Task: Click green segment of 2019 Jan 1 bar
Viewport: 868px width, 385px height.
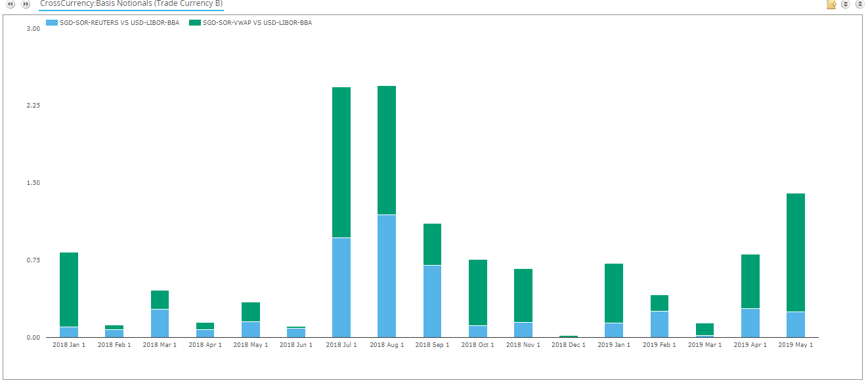Action: pyautogui.click(x=614, y=293)
